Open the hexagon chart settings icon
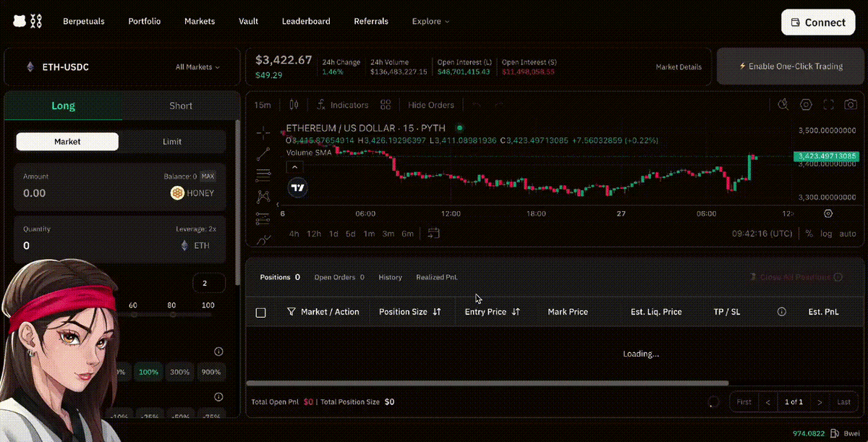This screenshot has height=442, width=868. point(806,105)
